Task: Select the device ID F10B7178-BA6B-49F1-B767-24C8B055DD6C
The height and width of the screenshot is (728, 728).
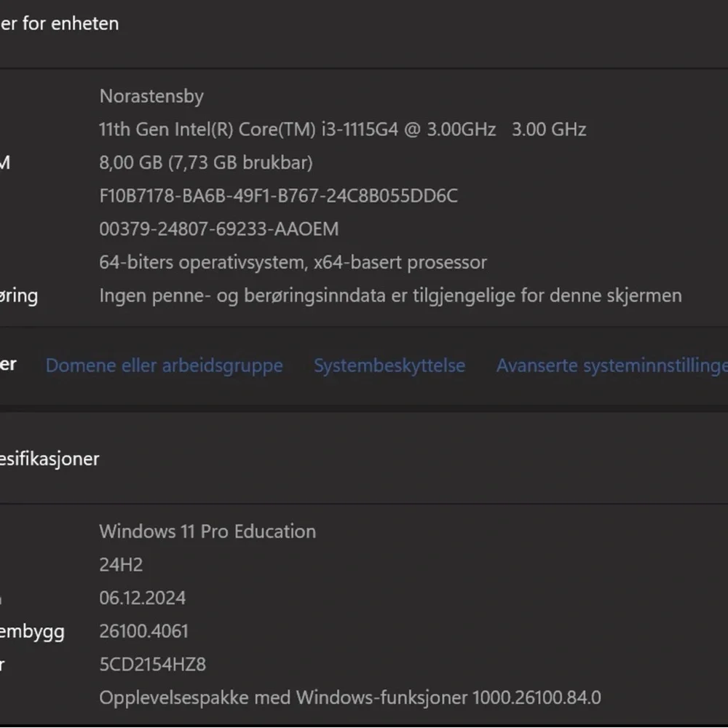Action: click(278, 196)
